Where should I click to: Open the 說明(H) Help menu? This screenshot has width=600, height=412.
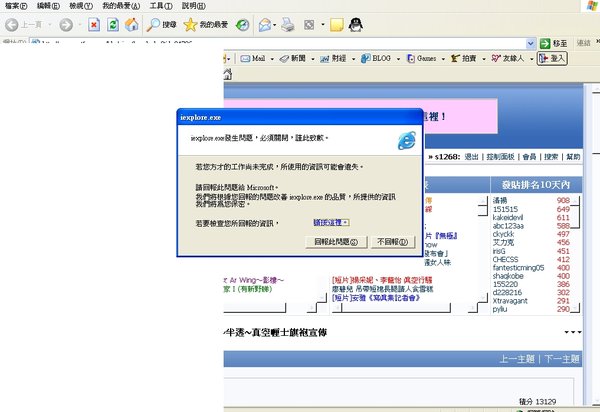click(x=194, y=6)
